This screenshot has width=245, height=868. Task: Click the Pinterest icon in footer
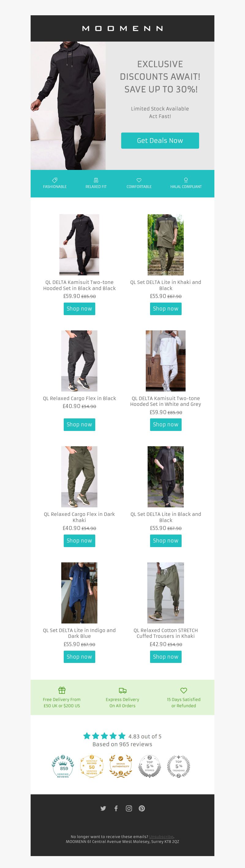(x=142, y=808)
